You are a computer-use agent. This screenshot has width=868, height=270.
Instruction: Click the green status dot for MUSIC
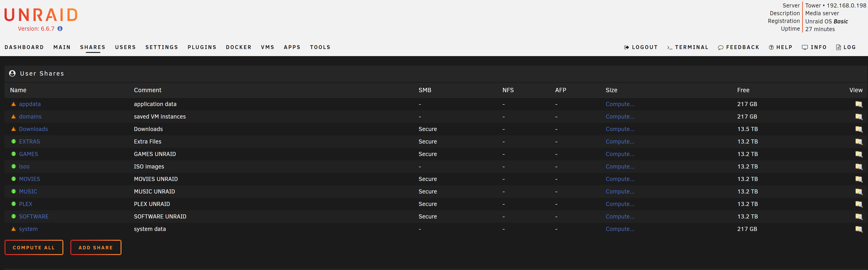[x=13, y=191]
